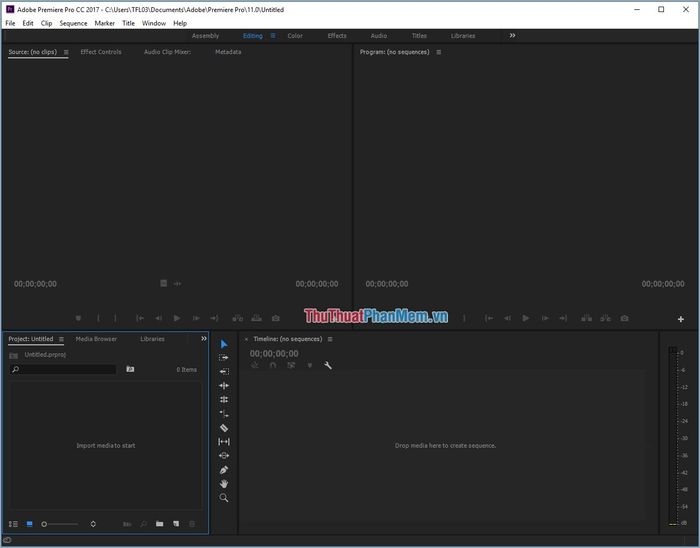This screenshot has height=548, width=700.
Task: Play the Source monitor clip
Action: pos(177,318)
